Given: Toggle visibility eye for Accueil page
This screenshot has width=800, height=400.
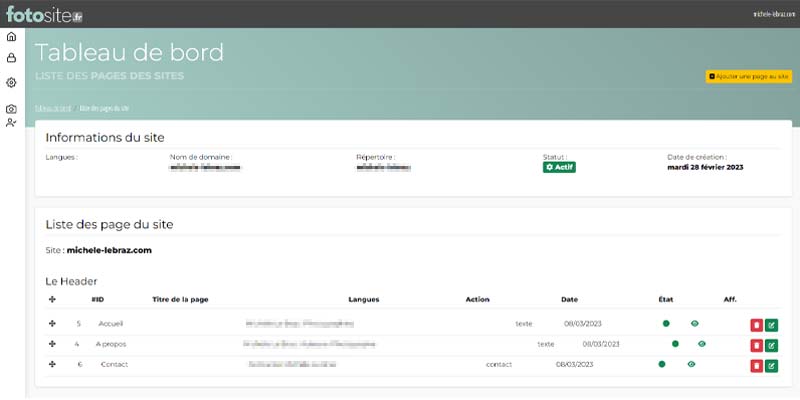Looking at the screenshot, I should 694,323.
